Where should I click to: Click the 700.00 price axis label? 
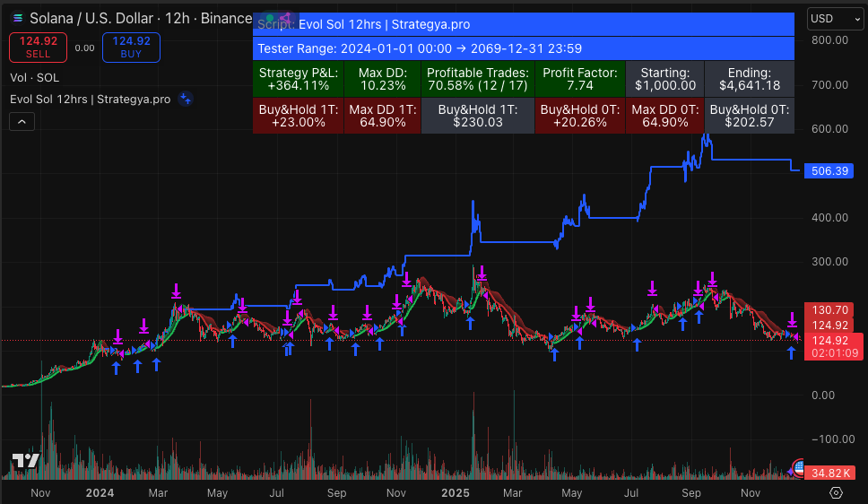click(x=829, y=84)
